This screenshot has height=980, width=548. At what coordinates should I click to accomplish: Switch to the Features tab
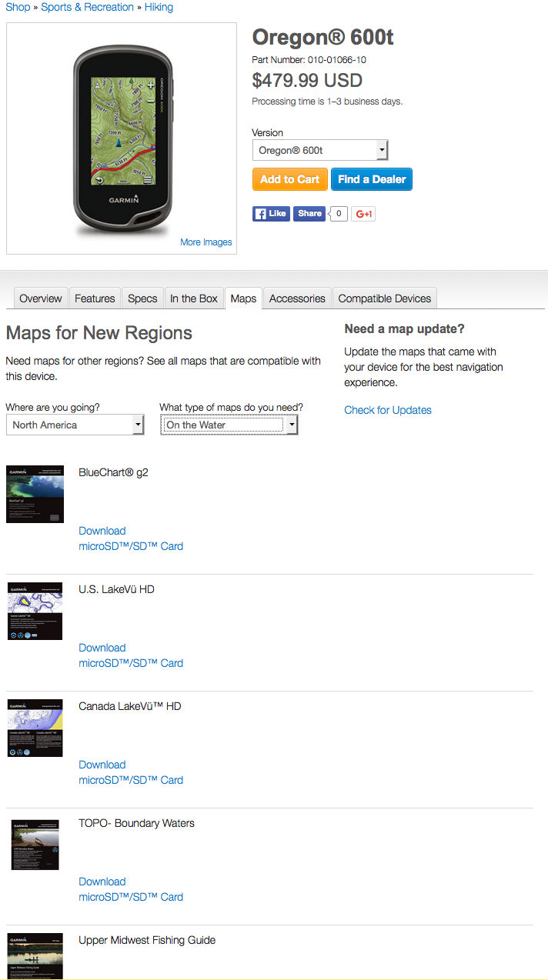click(95, 298)
